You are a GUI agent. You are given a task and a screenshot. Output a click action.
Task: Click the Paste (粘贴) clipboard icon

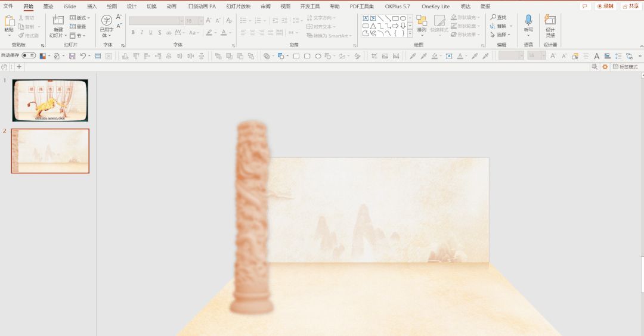9,21
